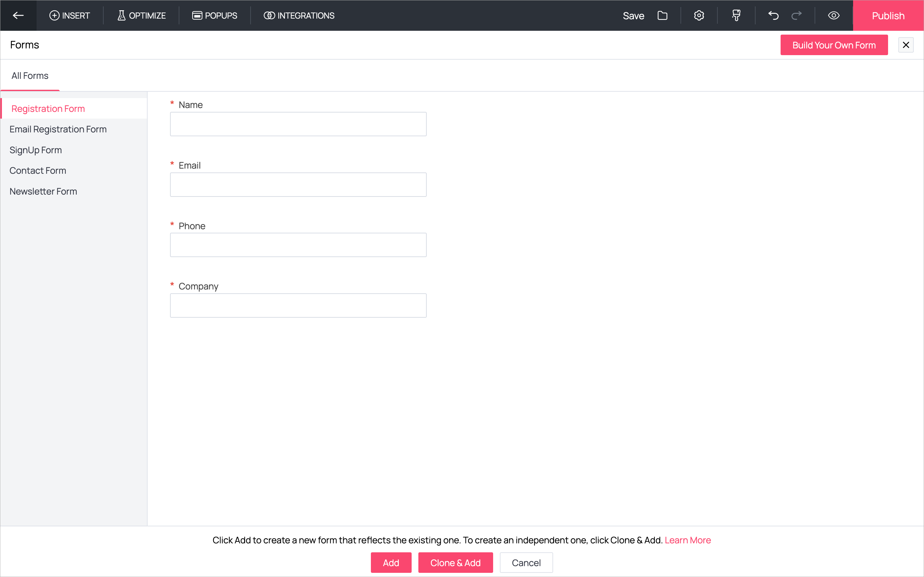Open the Optimize menu
Image resolution: width=924 pixels, height=577 pixels.
point(141,15)
